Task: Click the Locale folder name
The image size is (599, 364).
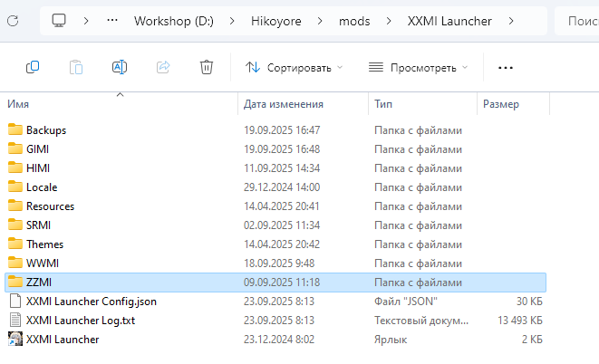Action: (x=42, y=187)
